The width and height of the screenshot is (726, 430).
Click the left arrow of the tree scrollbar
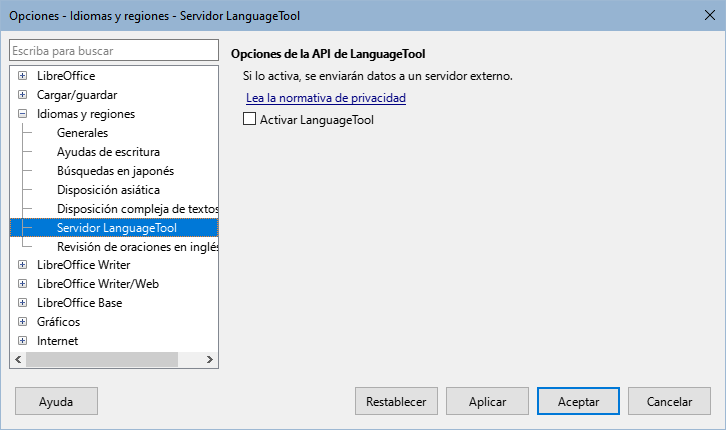tap(18, 359)
